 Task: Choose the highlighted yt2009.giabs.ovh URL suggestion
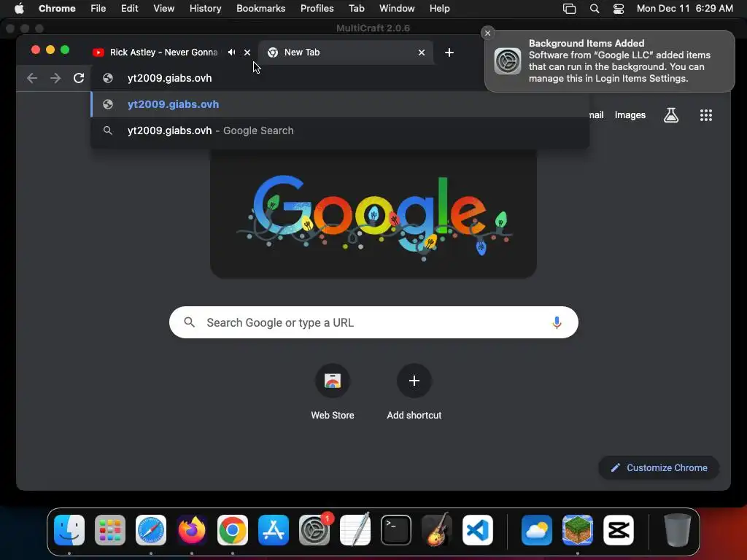tap(340, 104)
